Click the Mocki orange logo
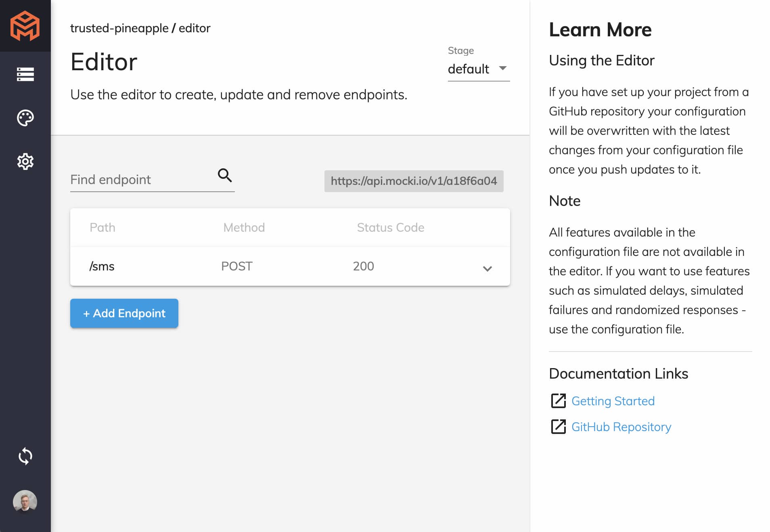This screenshot has height=532, width=770. pyautogui.click(x=25, y=26)
